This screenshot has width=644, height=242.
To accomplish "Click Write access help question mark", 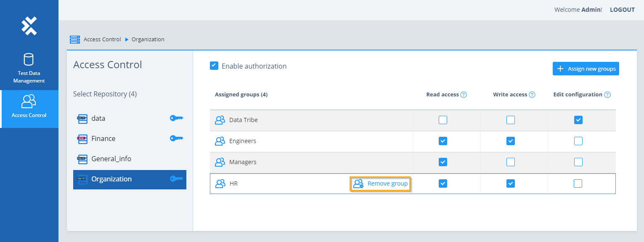I will pyautogui.click(x=532, y=95).
